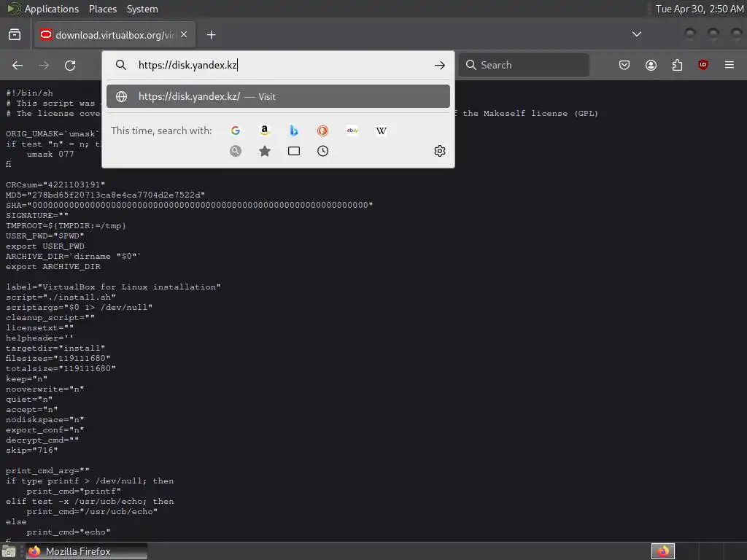Visit https://disk.yandex.kz/ suggestion
This screenshot has width=747, height=560.
pos(278,97)
